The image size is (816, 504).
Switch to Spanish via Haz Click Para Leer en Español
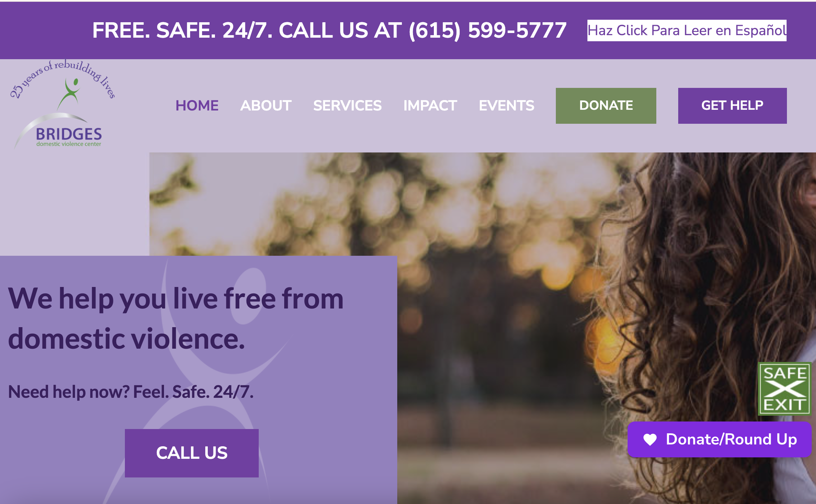687,30
